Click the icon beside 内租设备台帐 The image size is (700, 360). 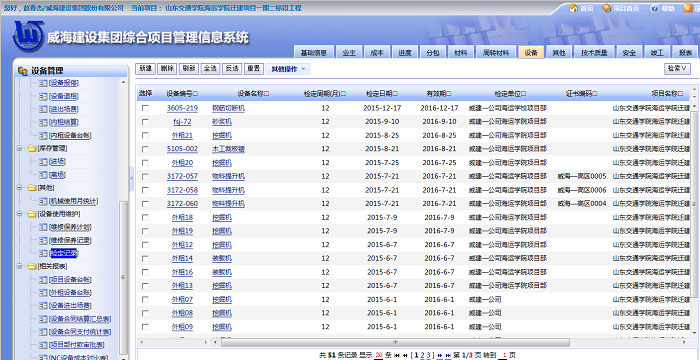click(43, 135)
